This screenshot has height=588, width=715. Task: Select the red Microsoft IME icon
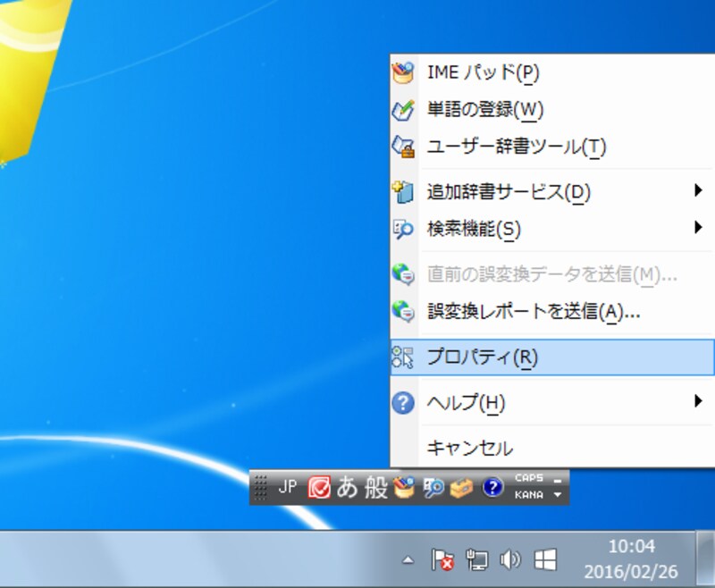coord(318,487)
